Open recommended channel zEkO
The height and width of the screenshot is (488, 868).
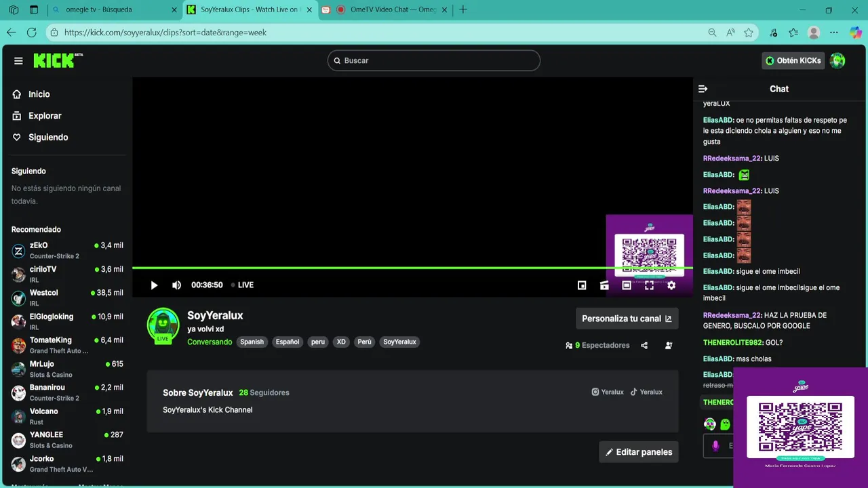[67, 251]
